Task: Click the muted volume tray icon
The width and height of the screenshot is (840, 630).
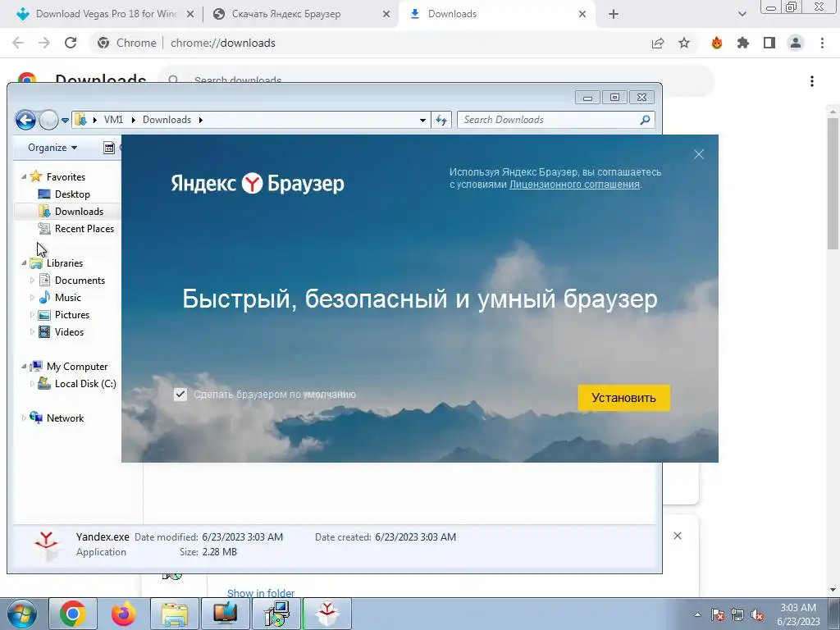Action: click(757, 615)
